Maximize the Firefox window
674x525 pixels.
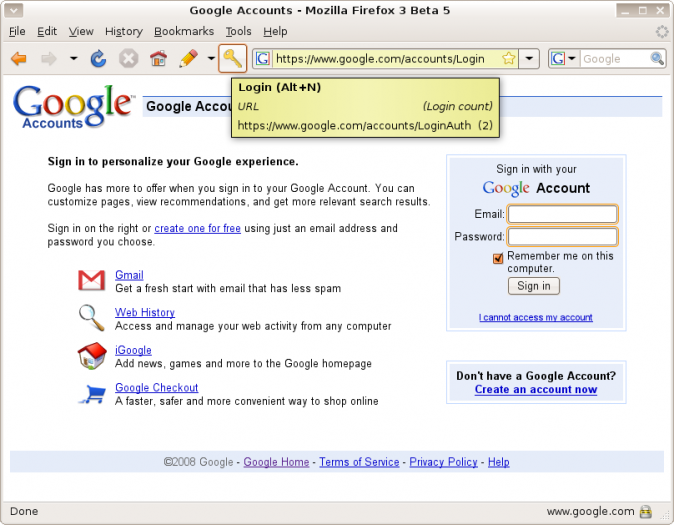point(643,11)
